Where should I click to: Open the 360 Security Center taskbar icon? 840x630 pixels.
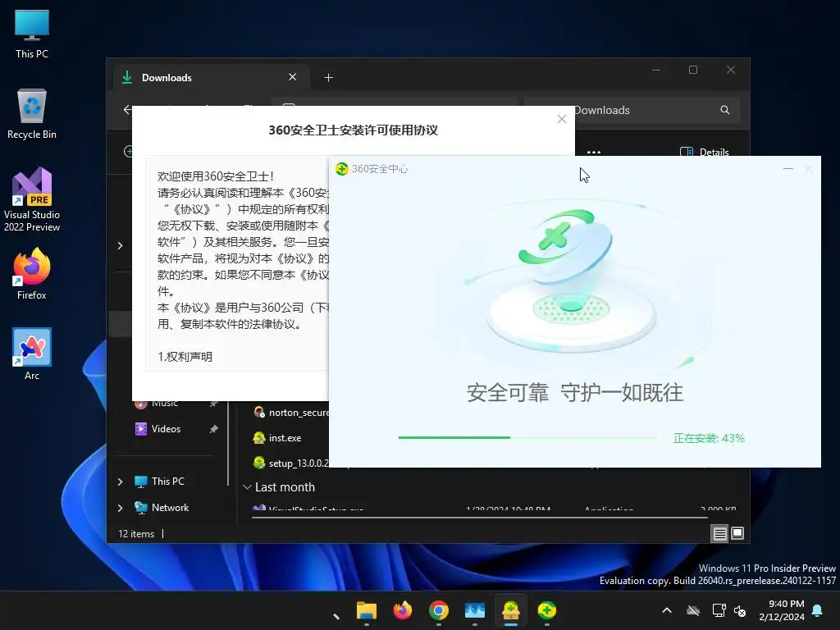(546, 610)
